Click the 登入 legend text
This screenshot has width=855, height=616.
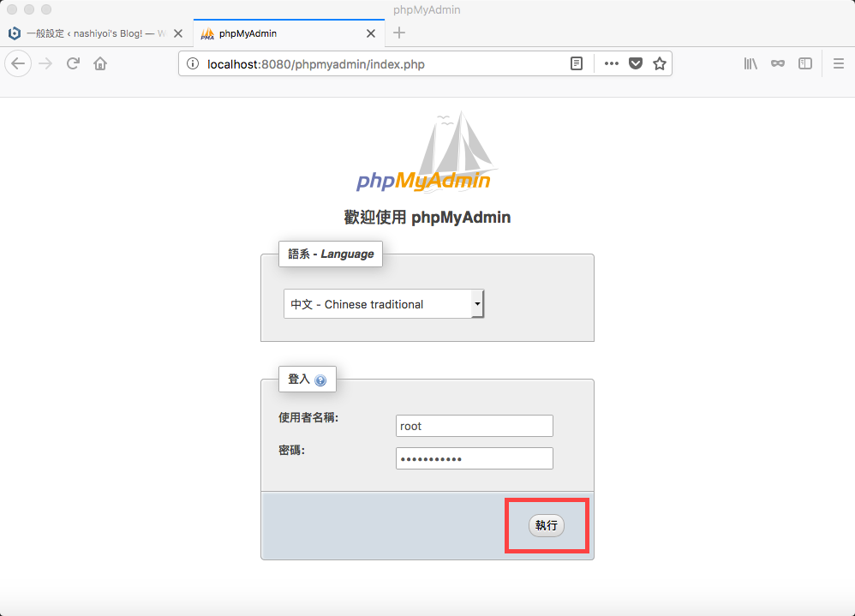point(299,379)
